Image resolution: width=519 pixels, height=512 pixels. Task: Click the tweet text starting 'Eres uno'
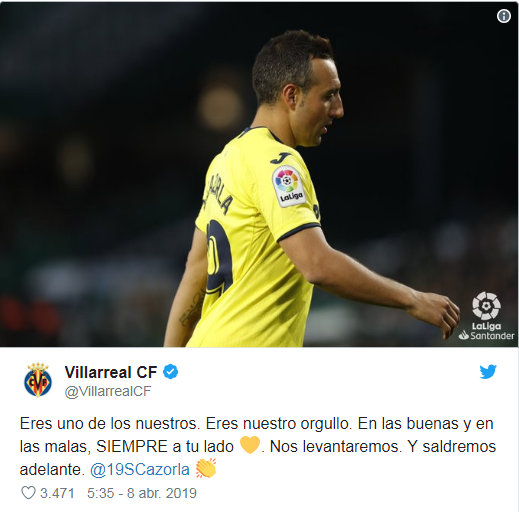pos(258,446)
